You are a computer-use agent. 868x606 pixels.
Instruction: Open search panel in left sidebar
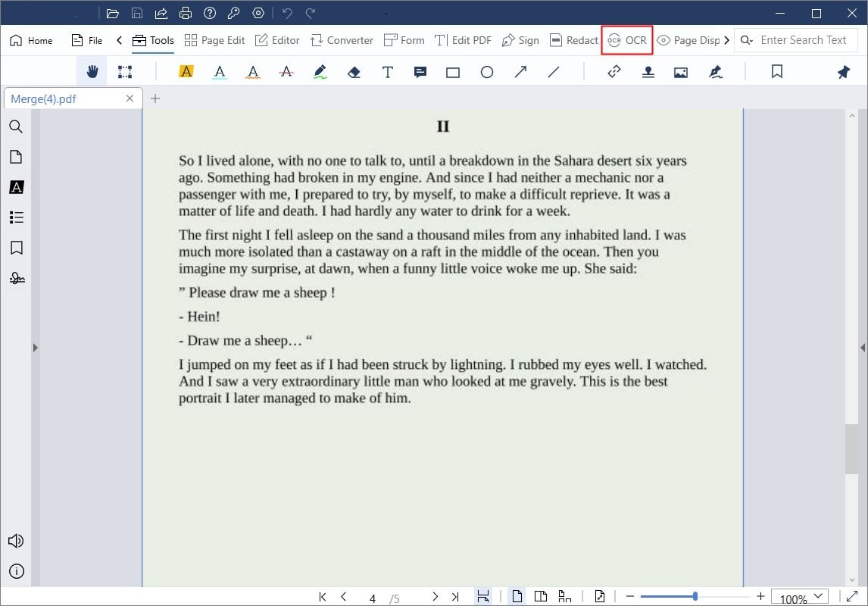coord(16,127)
